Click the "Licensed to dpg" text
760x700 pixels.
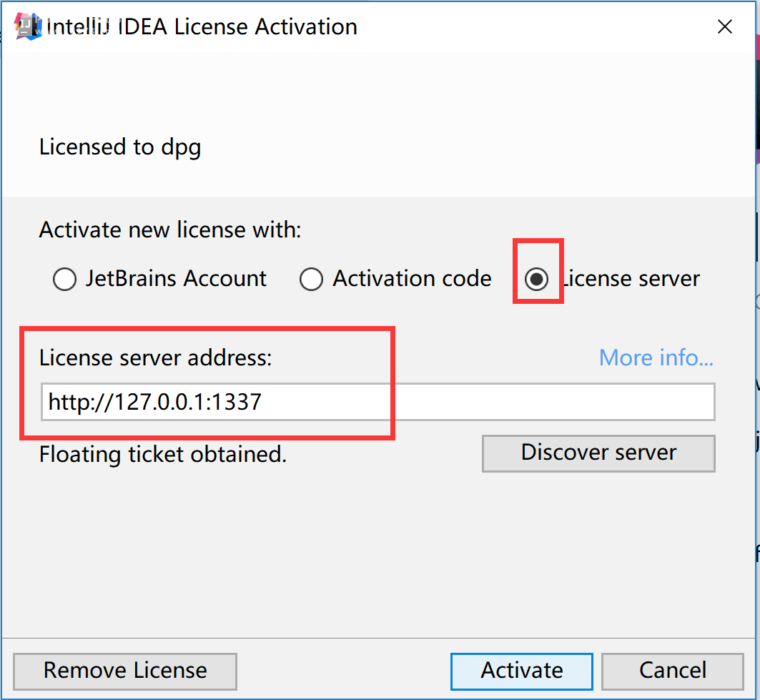120,147
